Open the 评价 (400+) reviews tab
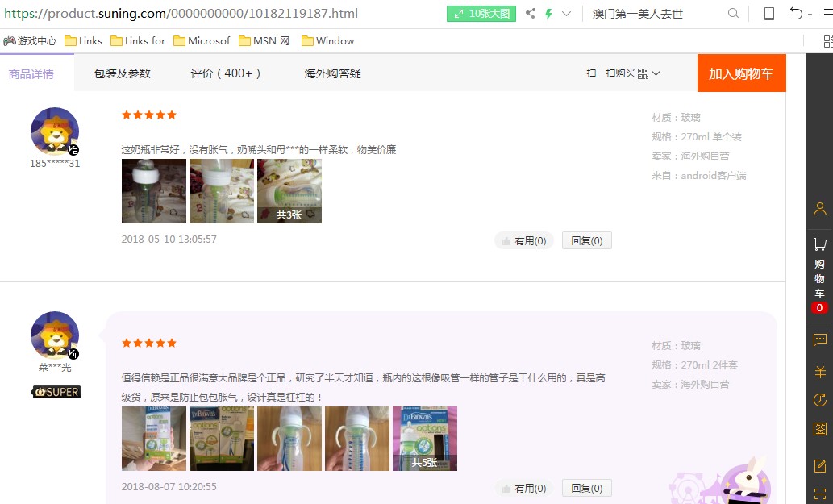 point(227,73)
